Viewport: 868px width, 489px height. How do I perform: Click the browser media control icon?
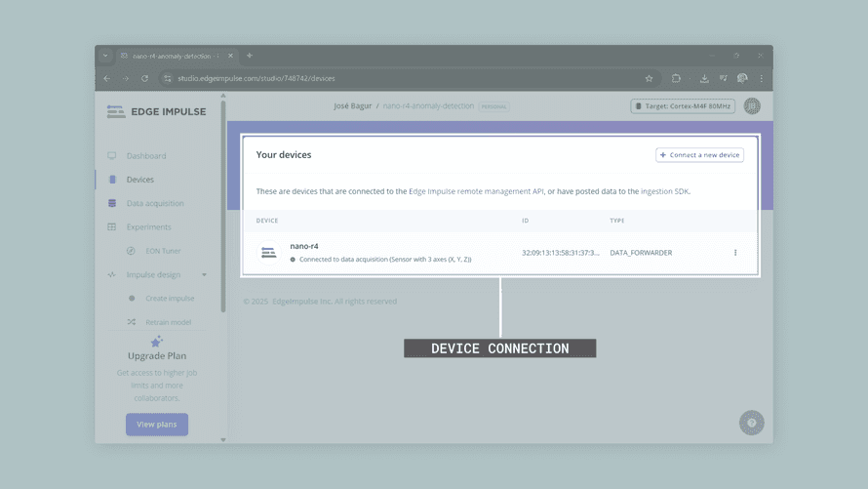723,79
